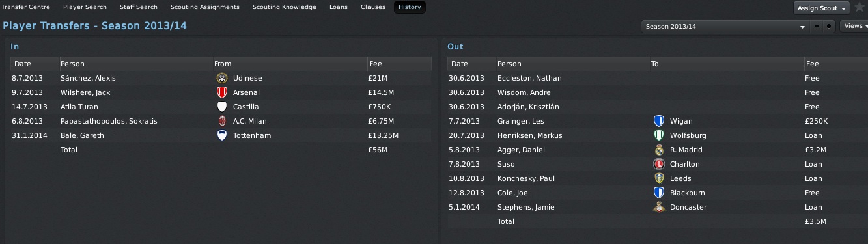Screen dimensions: 868x244
Task: Click the A.C. Milan club badge
Action: point(221,121)
